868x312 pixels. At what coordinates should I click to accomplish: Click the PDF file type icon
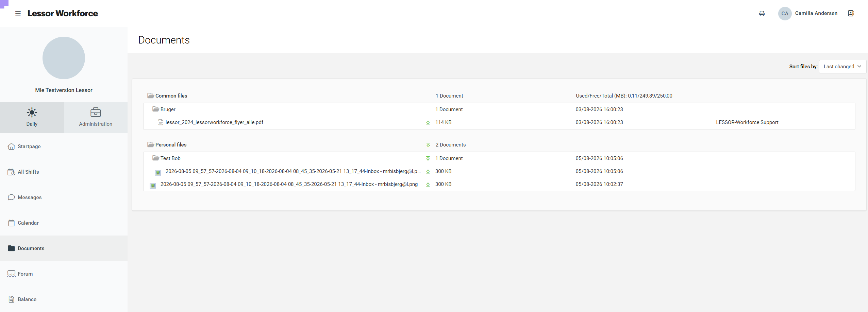(x=161, y=122)
